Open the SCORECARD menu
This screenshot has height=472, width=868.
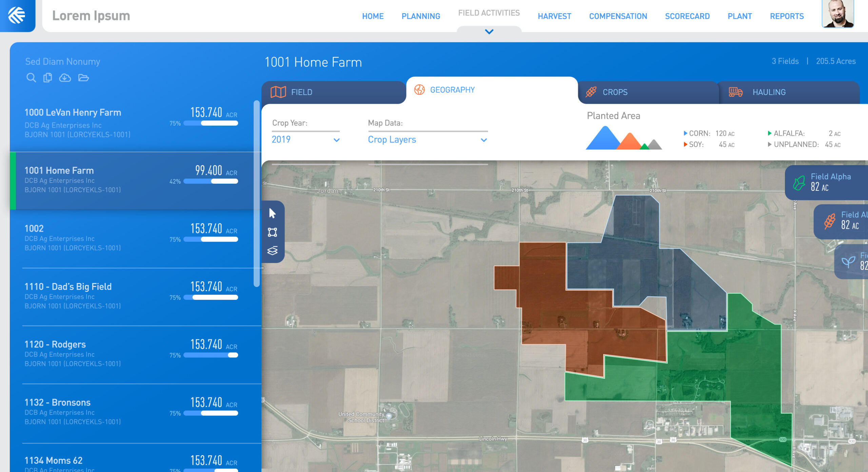coord(687,16)
